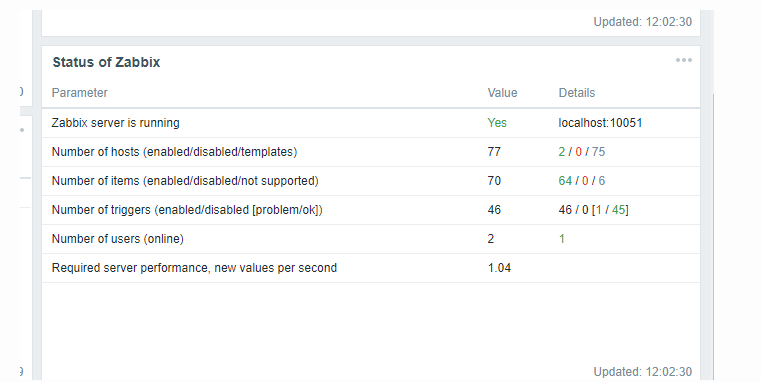Click the items details 64 / 0 / 6
Image resolution: width=761 pixels, height=382 pixels.
[x=582, y=181]
